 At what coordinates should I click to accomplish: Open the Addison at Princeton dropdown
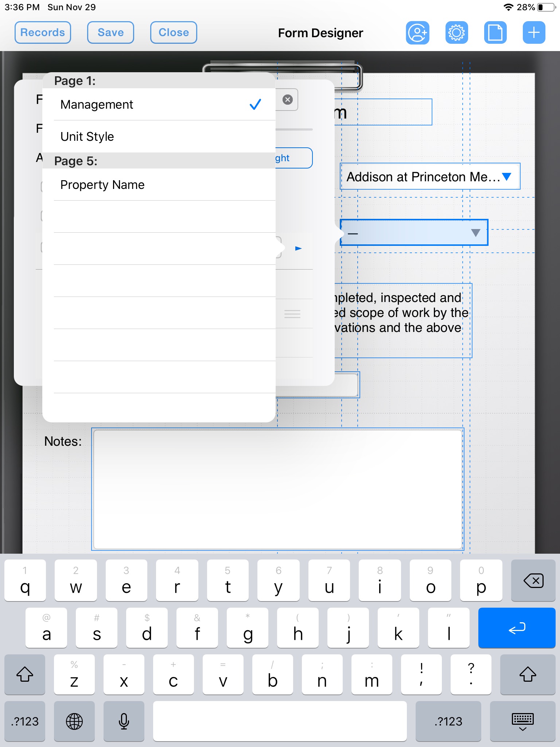pos(430,177)
